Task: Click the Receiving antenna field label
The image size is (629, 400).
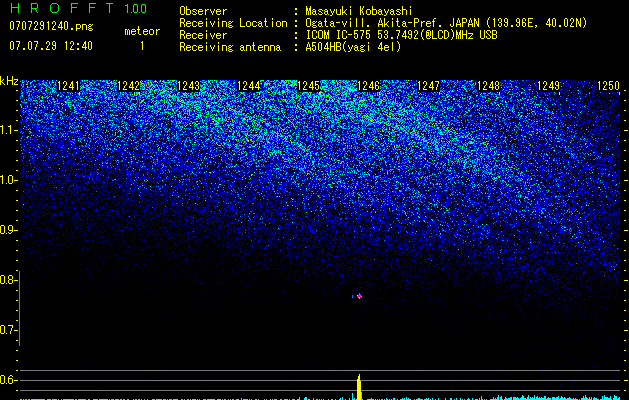Action: click(x=230, y=47)
